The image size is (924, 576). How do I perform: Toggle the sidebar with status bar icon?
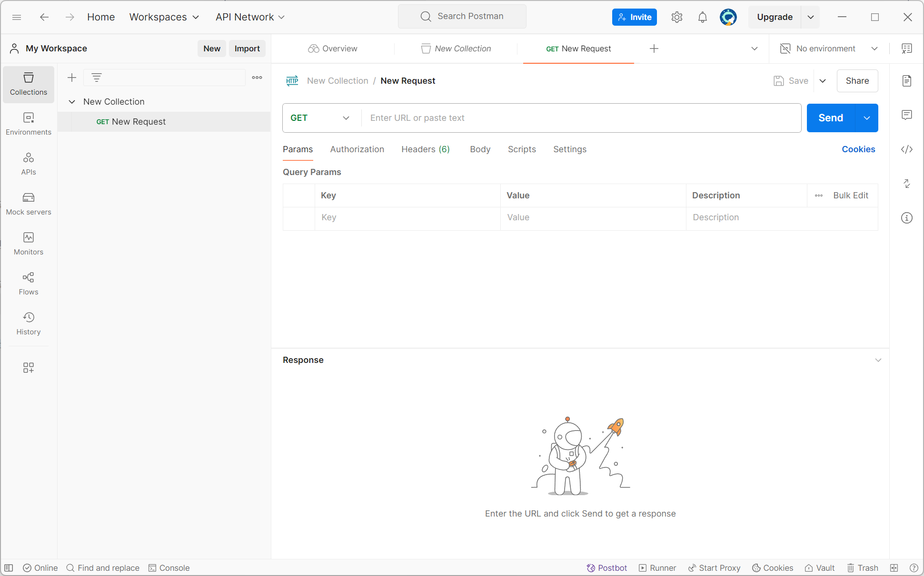pos(9,568)
